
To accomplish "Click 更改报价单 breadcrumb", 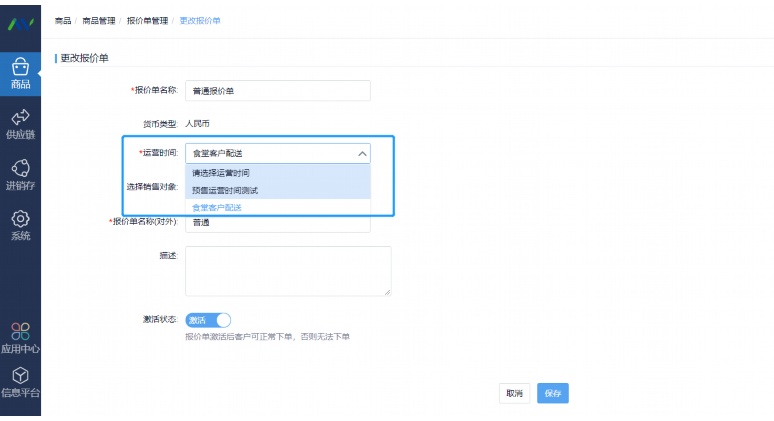I will click(x=200, y=21).
